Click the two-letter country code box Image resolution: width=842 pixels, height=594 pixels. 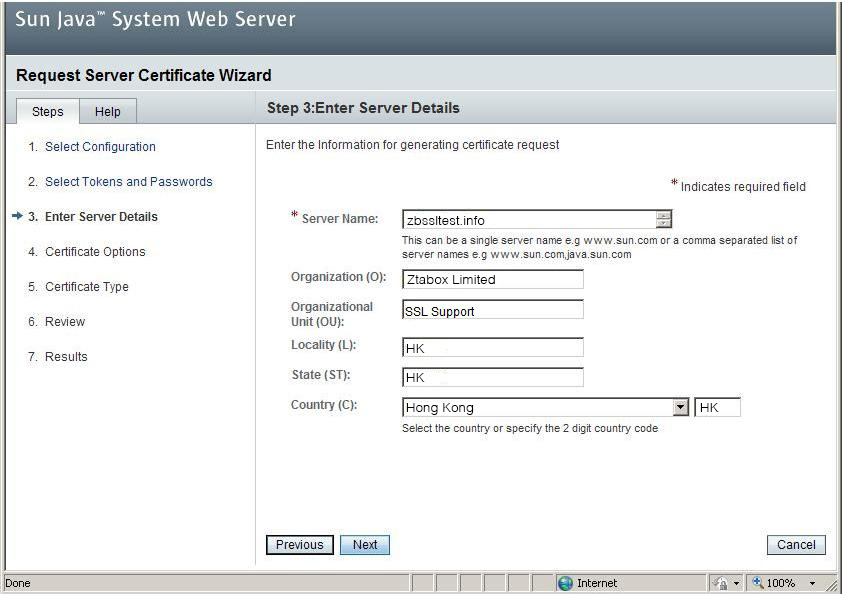[x=717, y=408]
